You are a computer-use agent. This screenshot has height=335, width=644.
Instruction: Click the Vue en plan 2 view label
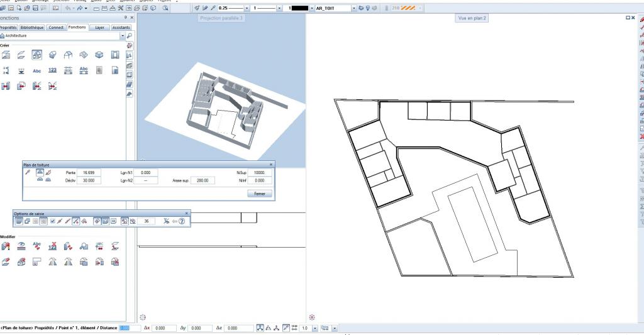click(x=472, y=18)
